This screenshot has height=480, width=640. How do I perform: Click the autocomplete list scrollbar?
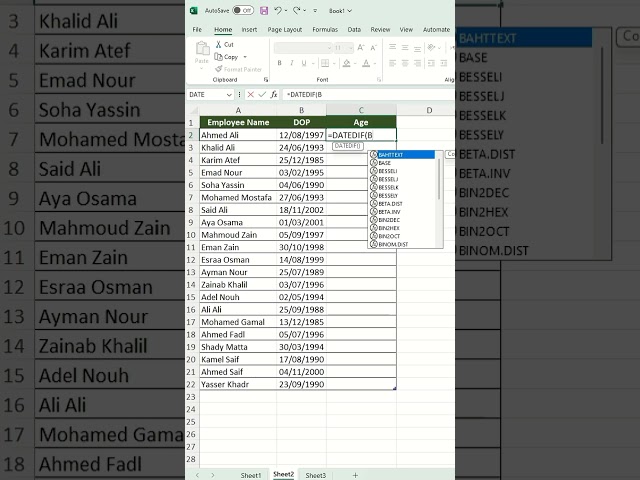(x=439, y=179)
